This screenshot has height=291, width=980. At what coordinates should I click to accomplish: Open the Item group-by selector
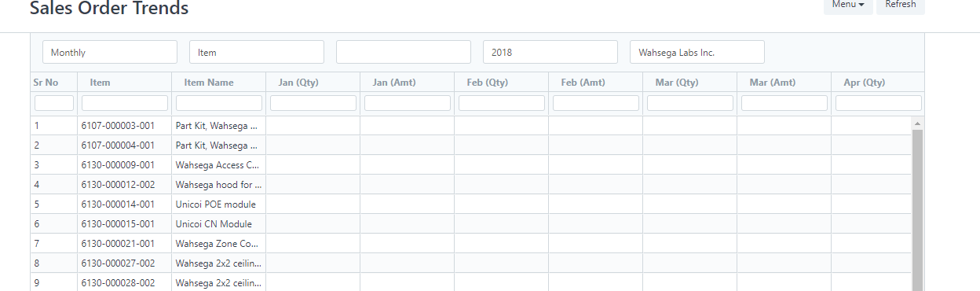click(x=257, y=52)
